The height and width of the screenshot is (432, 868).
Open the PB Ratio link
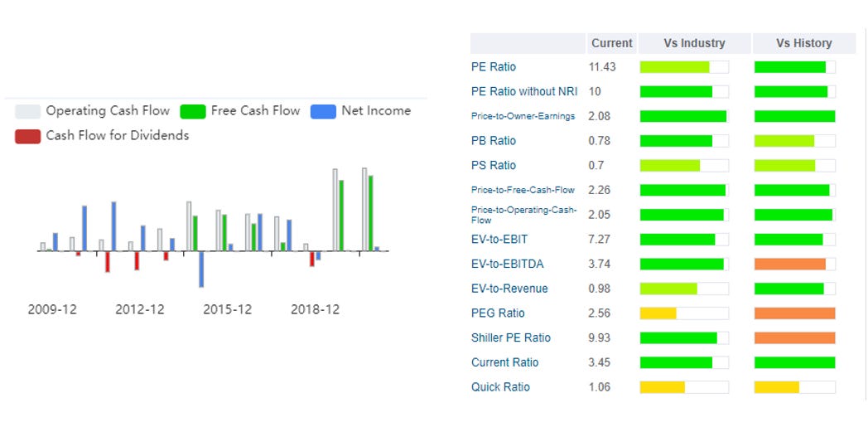(x=494, y=141)
